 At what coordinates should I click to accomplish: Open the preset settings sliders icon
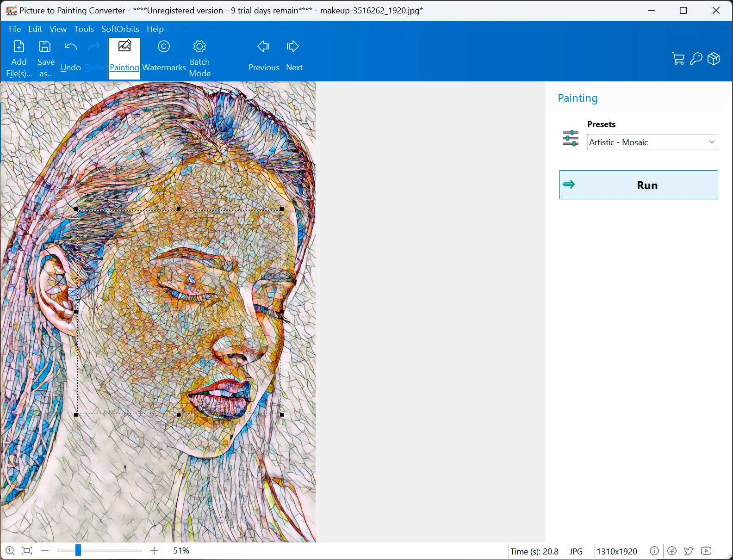click(x=570, y=138)
